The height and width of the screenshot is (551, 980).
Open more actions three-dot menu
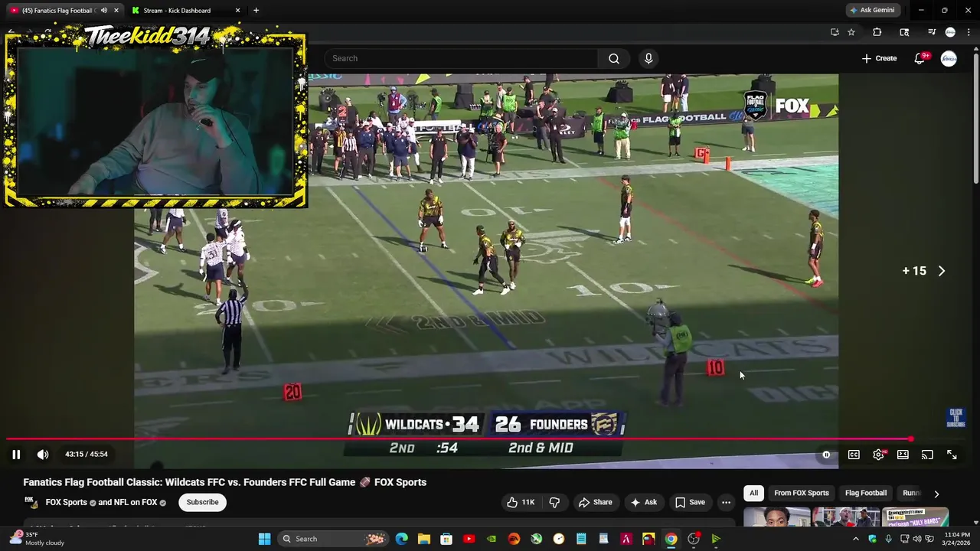click(726, 502)
